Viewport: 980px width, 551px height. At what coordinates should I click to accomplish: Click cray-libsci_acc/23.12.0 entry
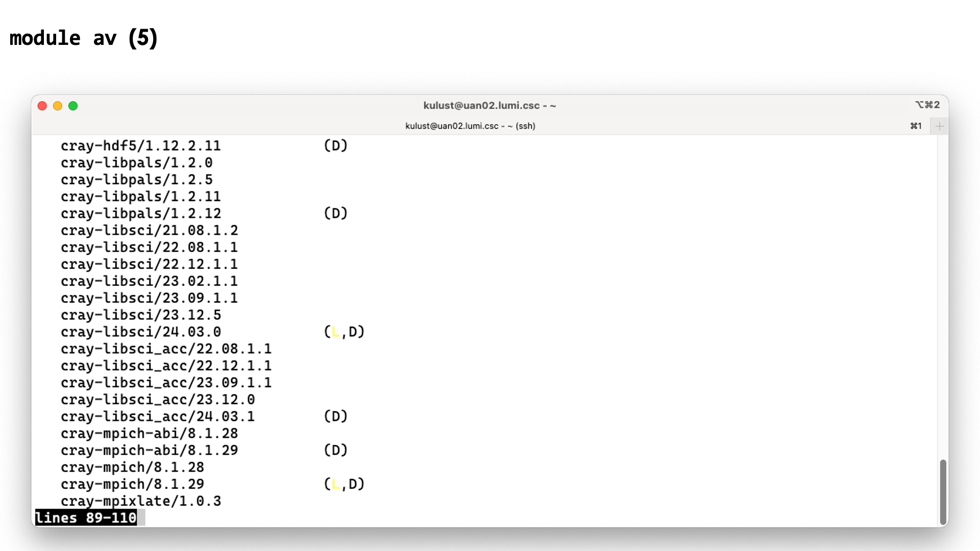(158, 399)
